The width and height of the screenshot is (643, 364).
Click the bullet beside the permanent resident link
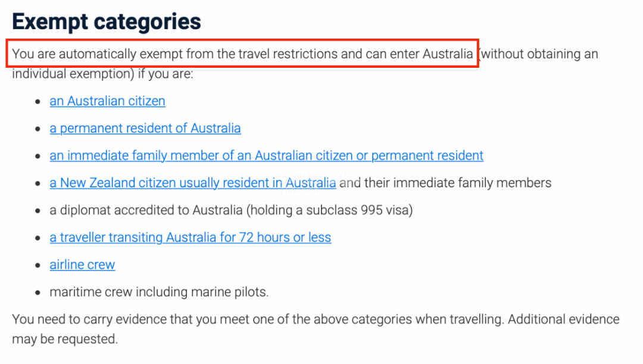coord(38,129)
